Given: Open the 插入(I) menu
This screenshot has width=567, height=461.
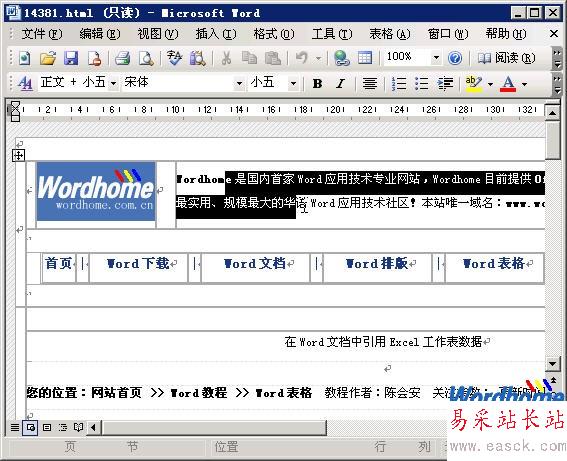Looking at the screenshot, I should [216, 34].
